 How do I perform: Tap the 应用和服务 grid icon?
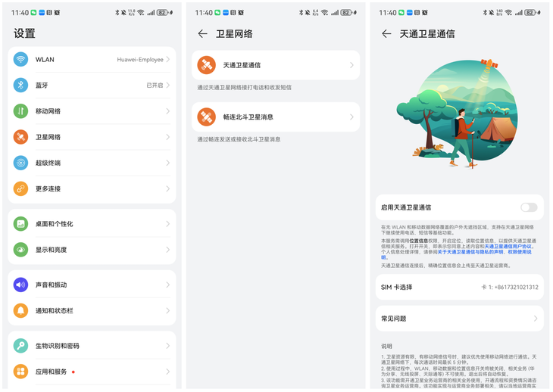coord(20,372)
